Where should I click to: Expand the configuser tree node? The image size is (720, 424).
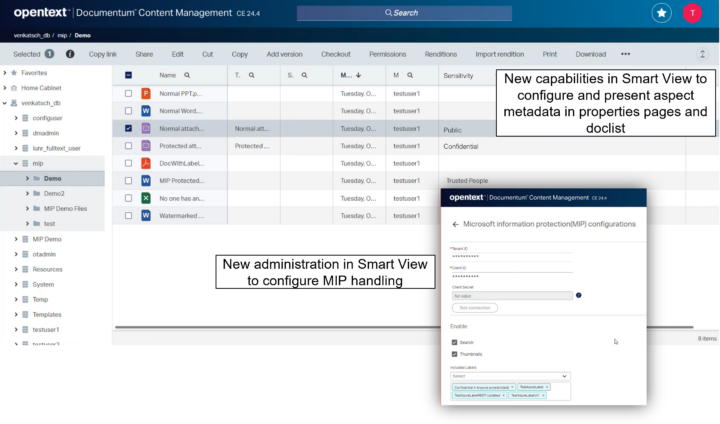click(16, 118)
